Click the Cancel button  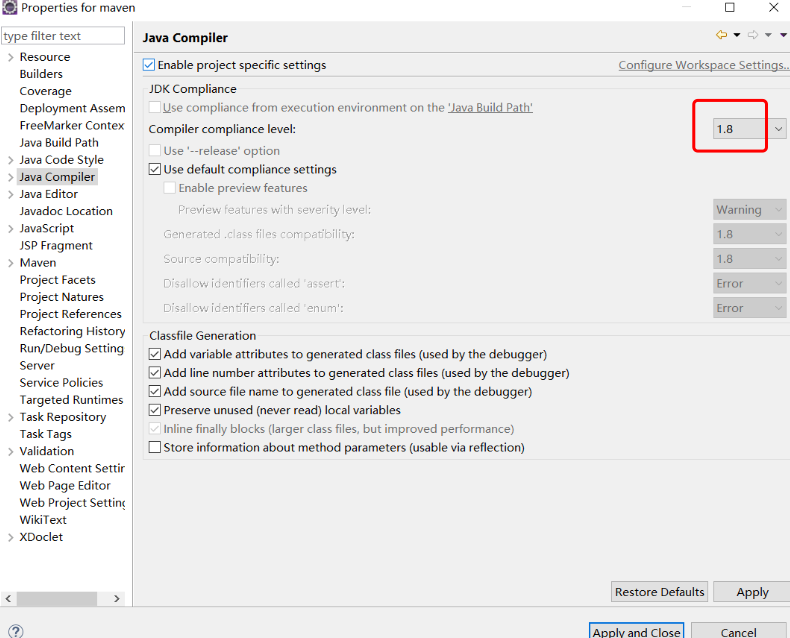coord(738,631)
